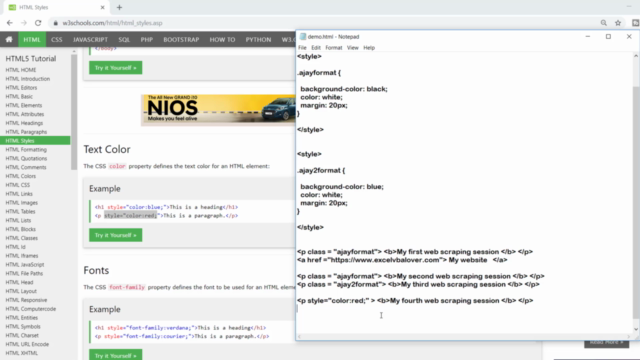640x360 pixels.
Task: Open HTML Iframes in the sidebar
Action: pyautogui.click(x=22, y=256)
